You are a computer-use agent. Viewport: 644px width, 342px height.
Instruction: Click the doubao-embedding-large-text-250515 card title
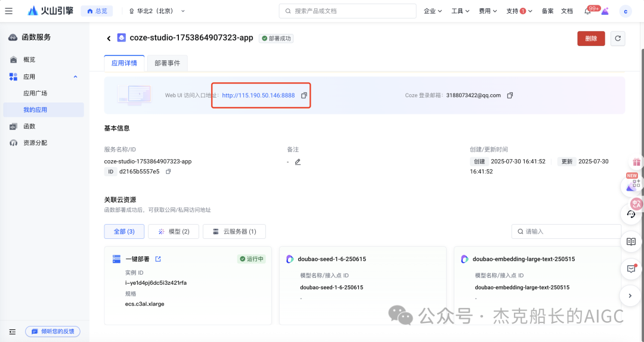tap(524, 259)
